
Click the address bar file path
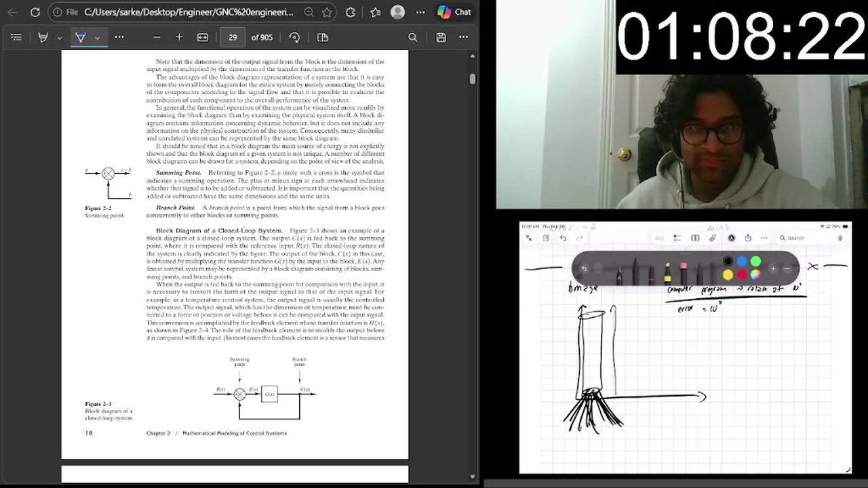[x=189, y=12]
